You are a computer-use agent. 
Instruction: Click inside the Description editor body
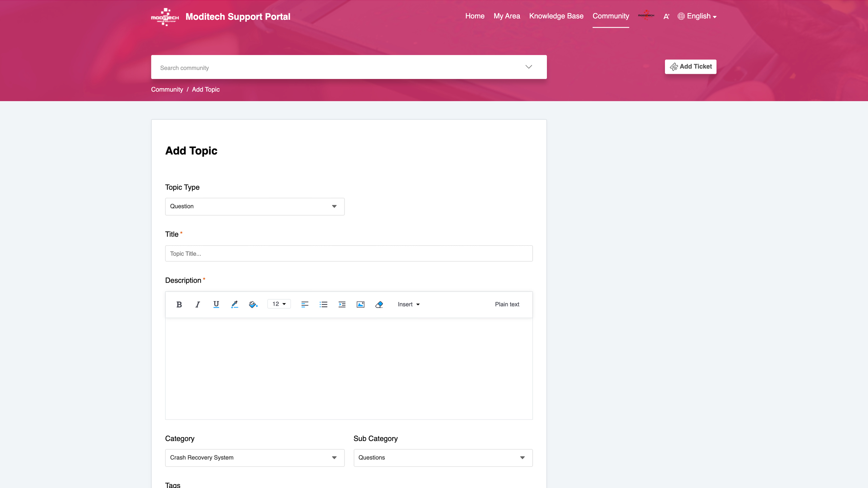[x=349, y=368]
